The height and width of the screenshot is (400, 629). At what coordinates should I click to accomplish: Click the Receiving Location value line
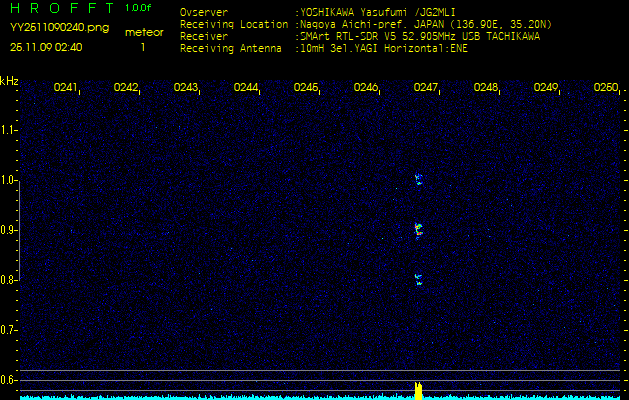point(424,25)
